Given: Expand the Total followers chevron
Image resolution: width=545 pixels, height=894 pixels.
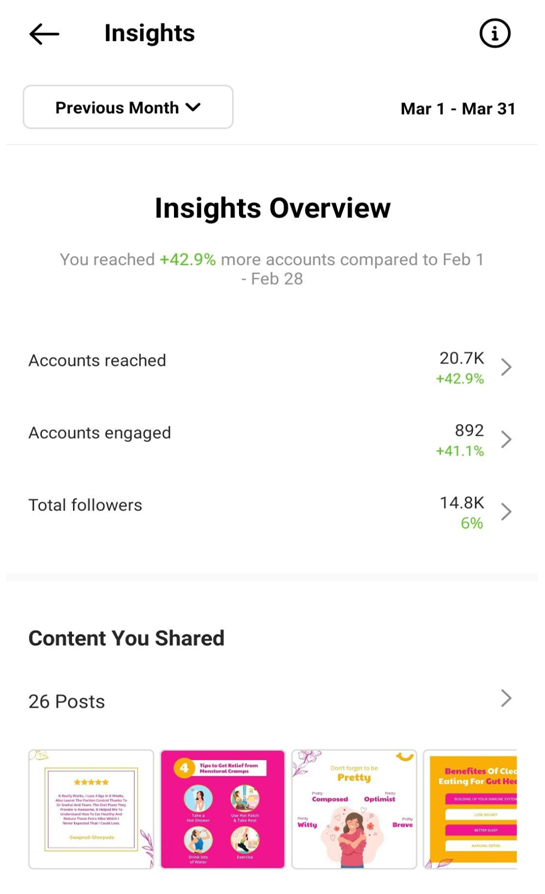Looking at the screenshot, I should (506, 511).
